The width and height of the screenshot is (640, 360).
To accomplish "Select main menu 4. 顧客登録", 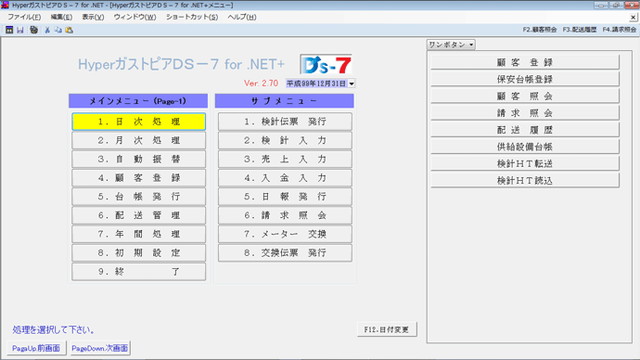I will point(139,178).
